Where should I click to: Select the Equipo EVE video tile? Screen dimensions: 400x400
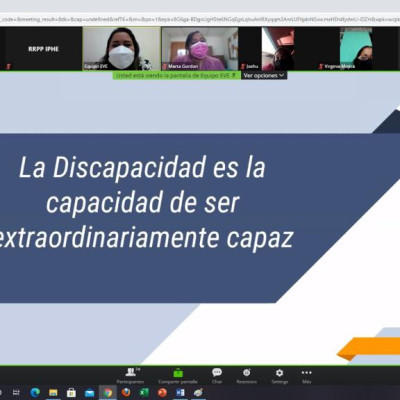[x=122, y=49]
